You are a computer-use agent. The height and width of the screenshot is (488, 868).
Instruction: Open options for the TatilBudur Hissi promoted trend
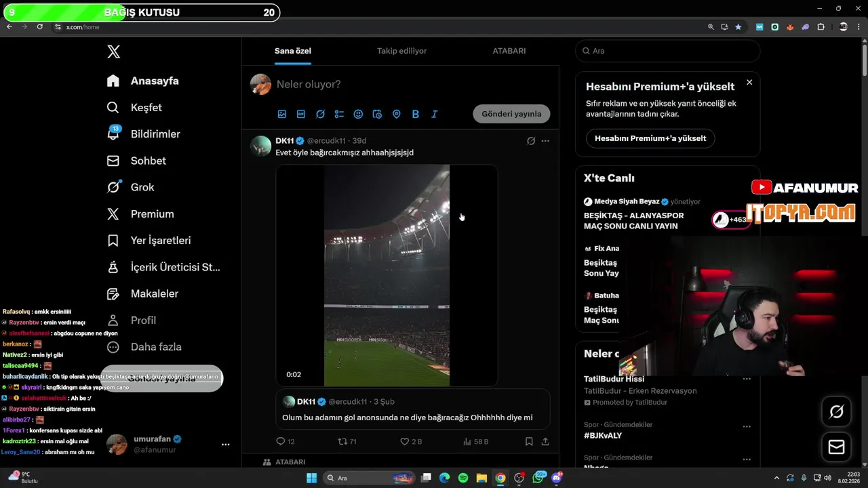747,380
